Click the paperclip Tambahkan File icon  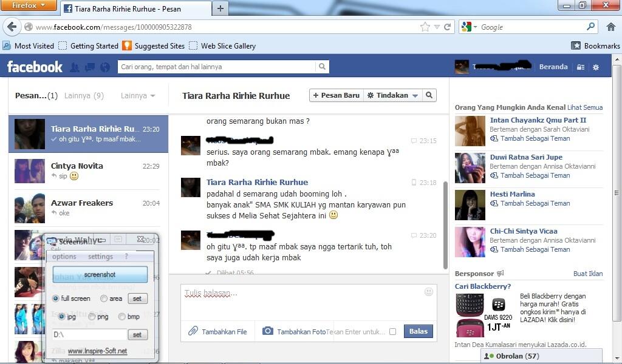193,331
